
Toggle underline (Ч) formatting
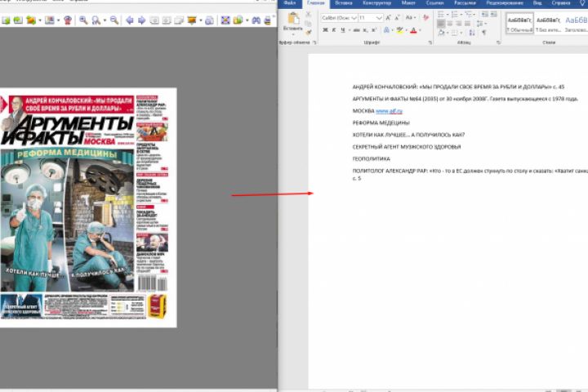[x=343, y=30]
